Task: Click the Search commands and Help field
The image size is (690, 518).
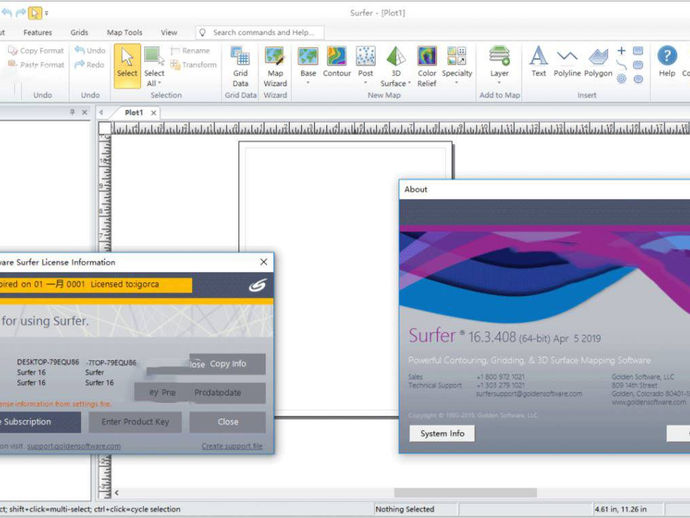Action: [x=260, y=33]
